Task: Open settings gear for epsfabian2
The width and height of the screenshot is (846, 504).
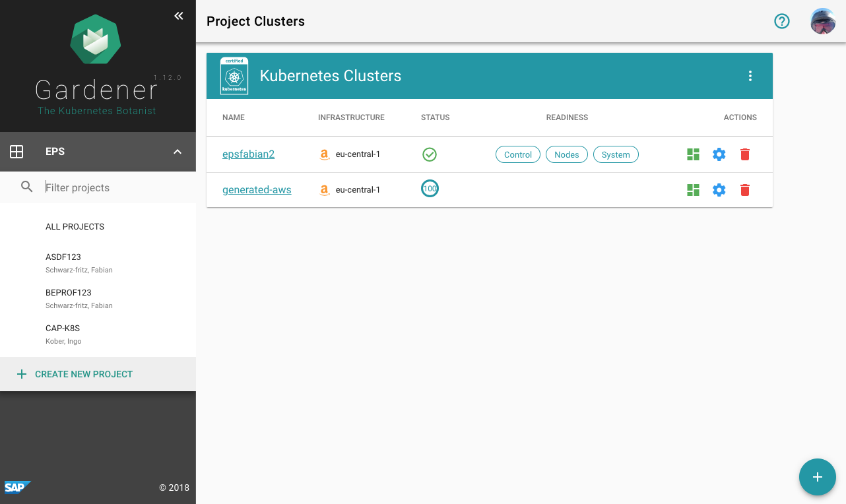Action: pos(719,154)
